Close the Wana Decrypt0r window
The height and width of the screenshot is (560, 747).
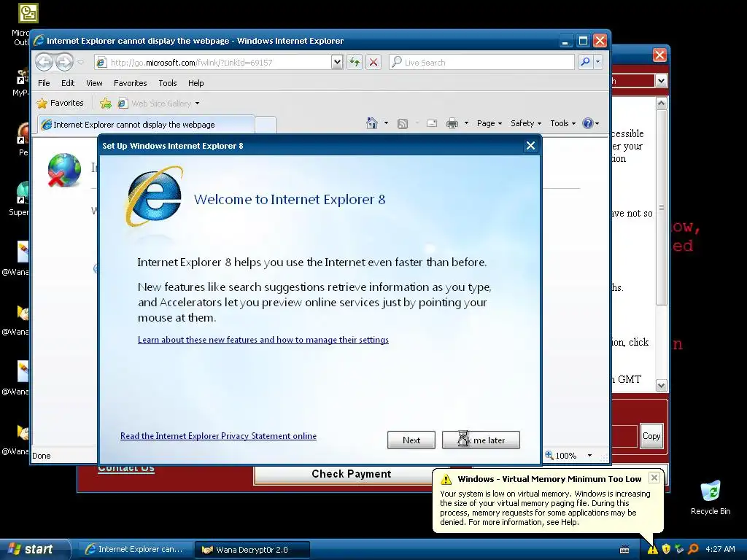click(x=659, y=55)
